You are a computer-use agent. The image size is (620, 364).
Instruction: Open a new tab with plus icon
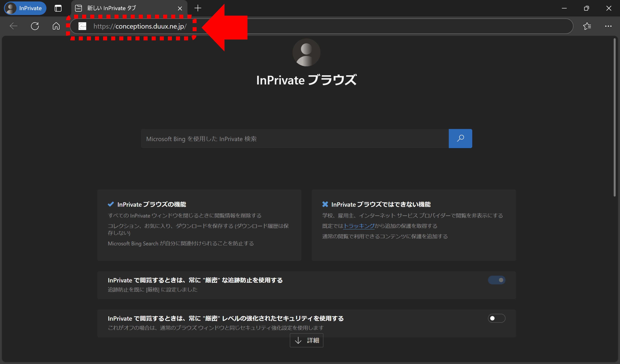(x=198, y=8)
